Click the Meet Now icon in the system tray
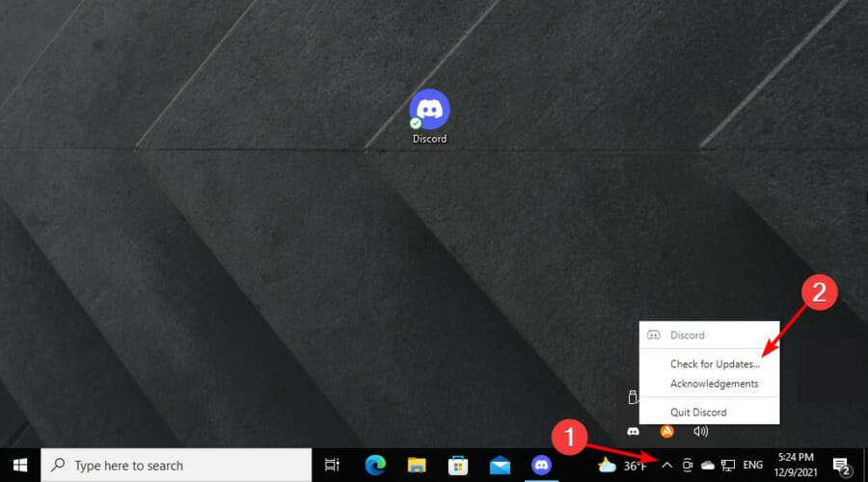The image size is (868, 482). (688, 466)
